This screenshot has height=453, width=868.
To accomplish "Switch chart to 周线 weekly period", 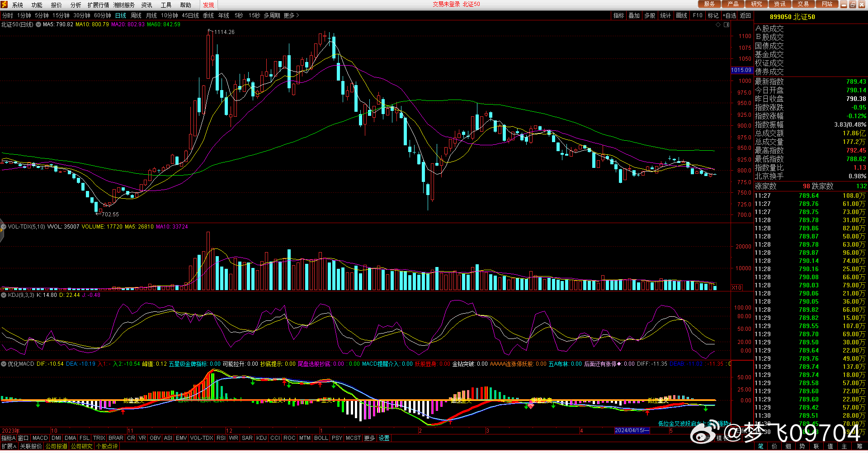I will [136, 15].
